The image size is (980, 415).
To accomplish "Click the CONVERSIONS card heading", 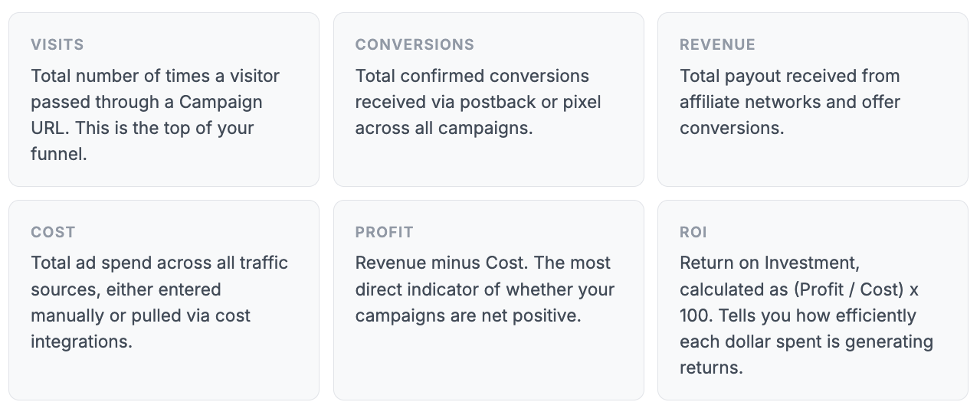I will tap(415, 45).
